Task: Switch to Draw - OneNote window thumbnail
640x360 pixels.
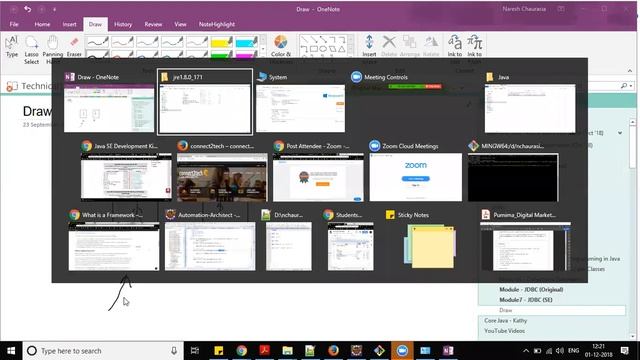Action: (109, 102)
